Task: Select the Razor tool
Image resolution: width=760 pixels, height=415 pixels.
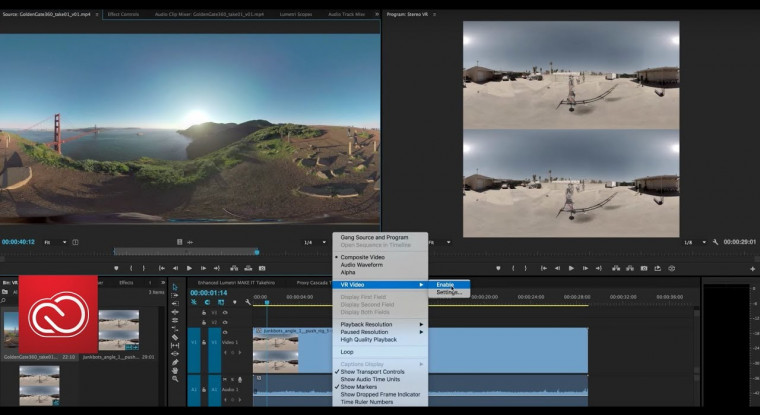Action: [175, 337]
